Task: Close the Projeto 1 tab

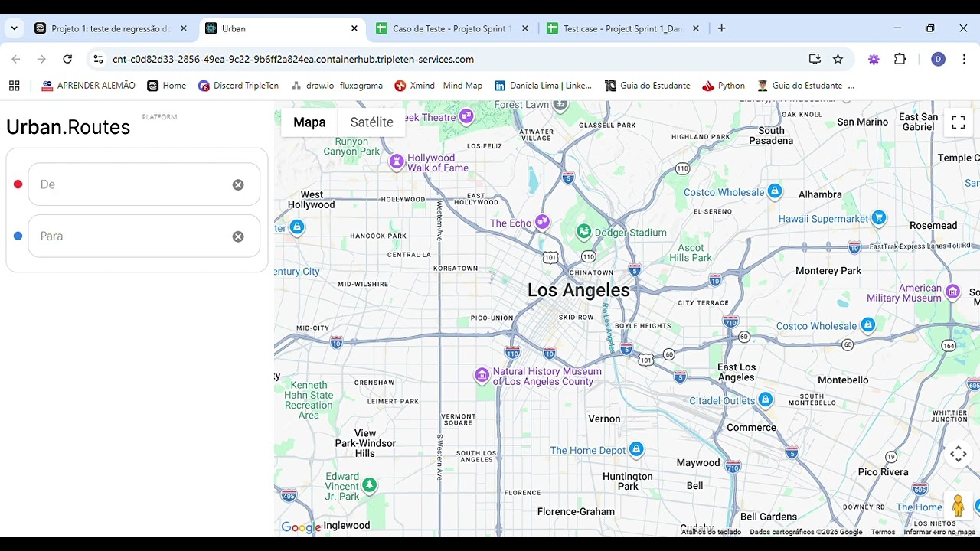Action: pos(184,28)
